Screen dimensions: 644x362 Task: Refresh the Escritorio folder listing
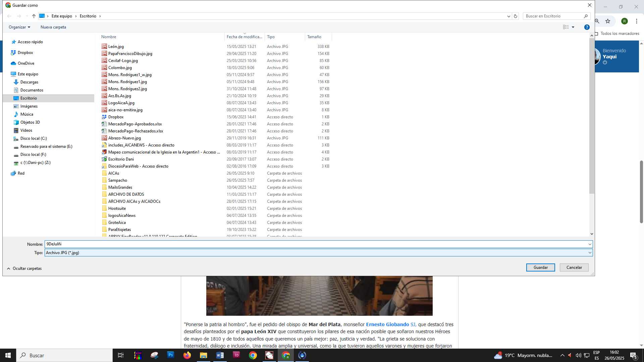click(x=516, y=16)
